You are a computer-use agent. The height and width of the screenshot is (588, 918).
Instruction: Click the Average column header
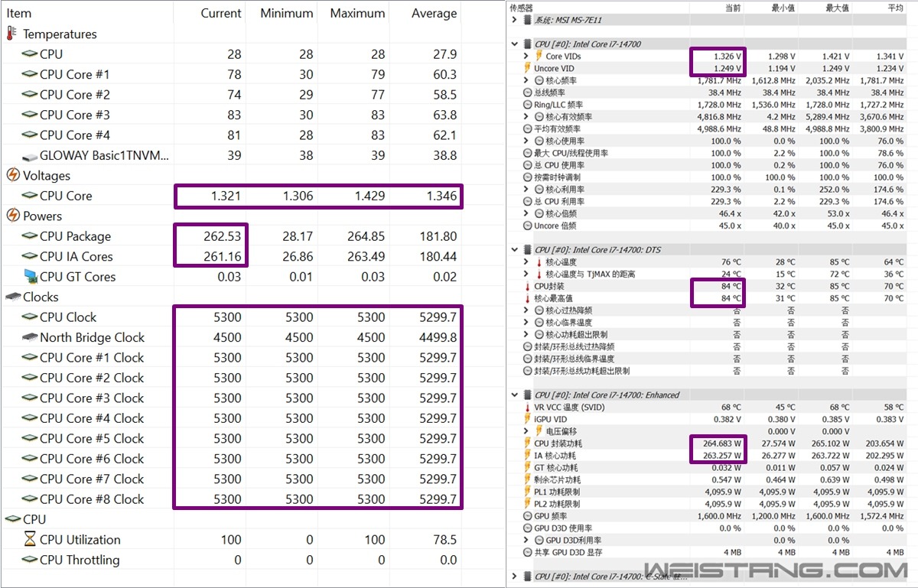[434, 13]
